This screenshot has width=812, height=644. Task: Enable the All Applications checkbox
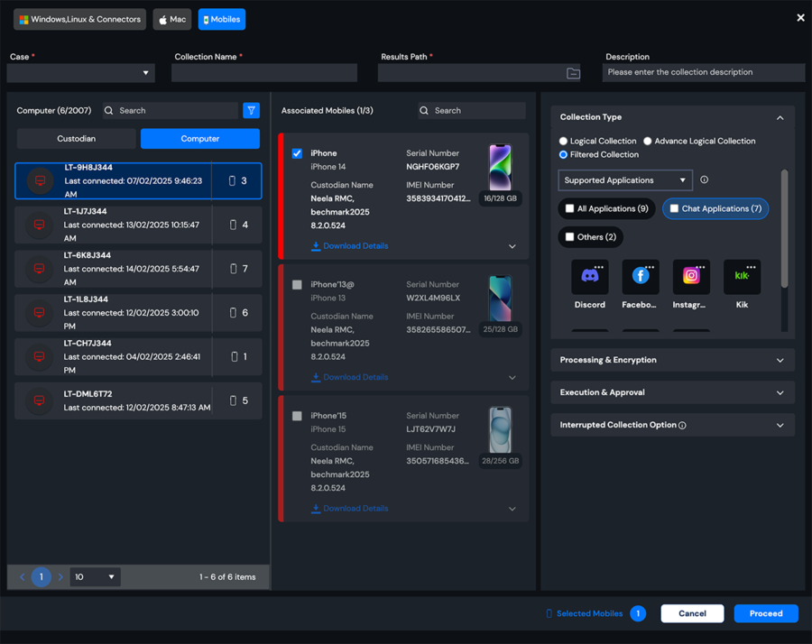coord(568,208)
